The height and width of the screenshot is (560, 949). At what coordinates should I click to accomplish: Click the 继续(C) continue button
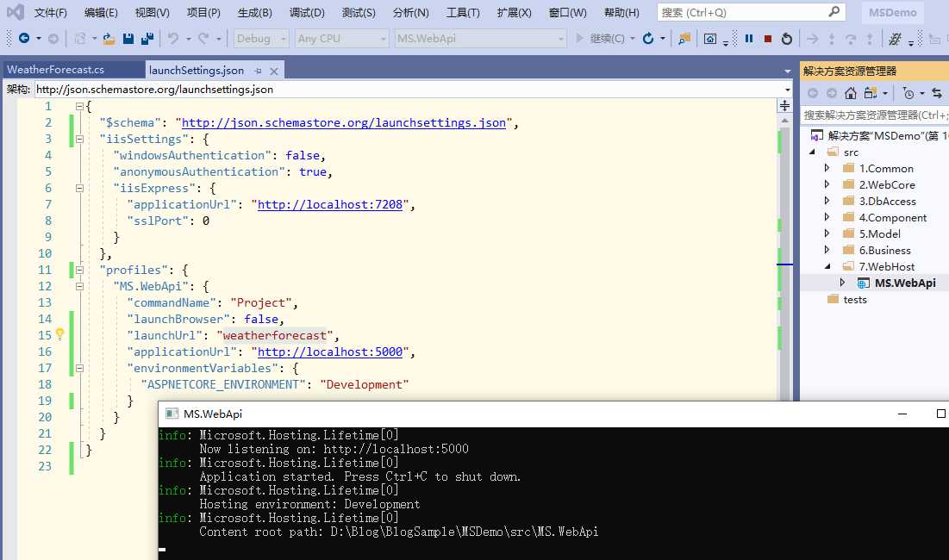pyautogui.click(x=599, y=39)
